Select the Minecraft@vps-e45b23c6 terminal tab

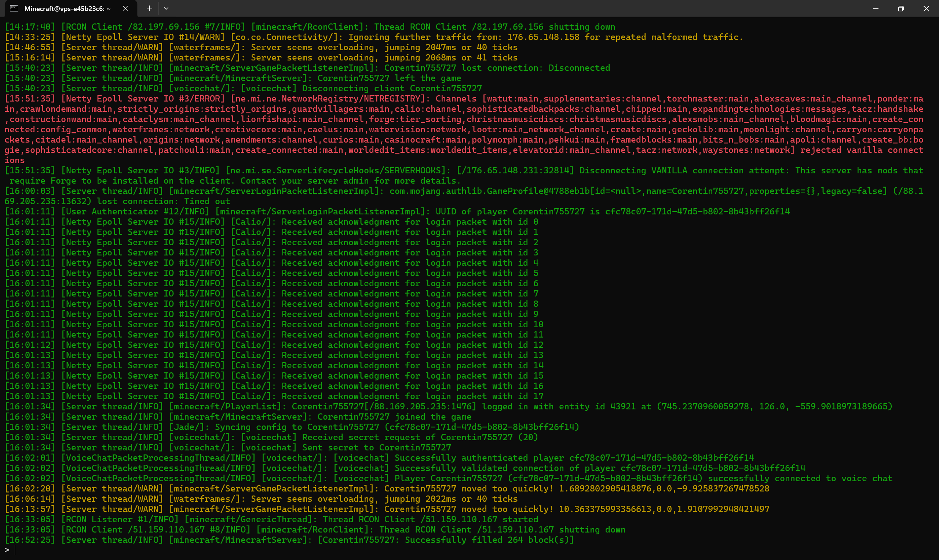click(70, 8)
